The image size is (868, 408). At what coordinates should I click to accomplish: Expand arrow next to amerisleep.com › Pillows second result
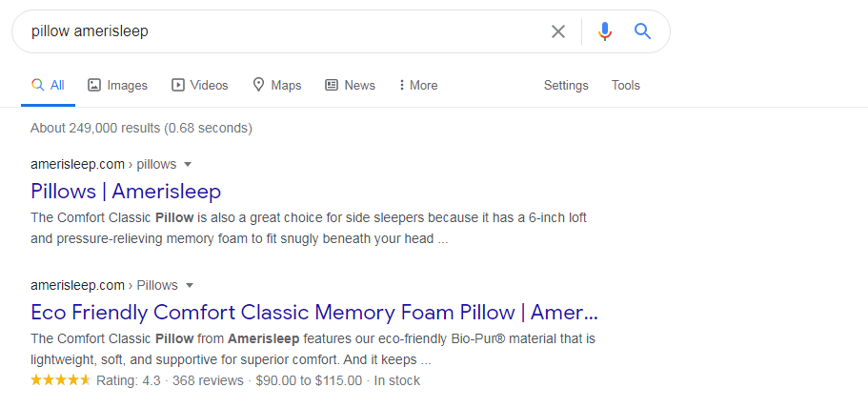[x=190, y=286]
